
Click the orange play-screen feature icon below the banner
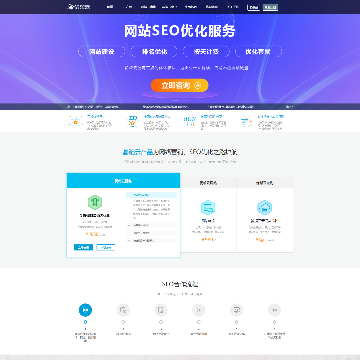coord(75,121)
